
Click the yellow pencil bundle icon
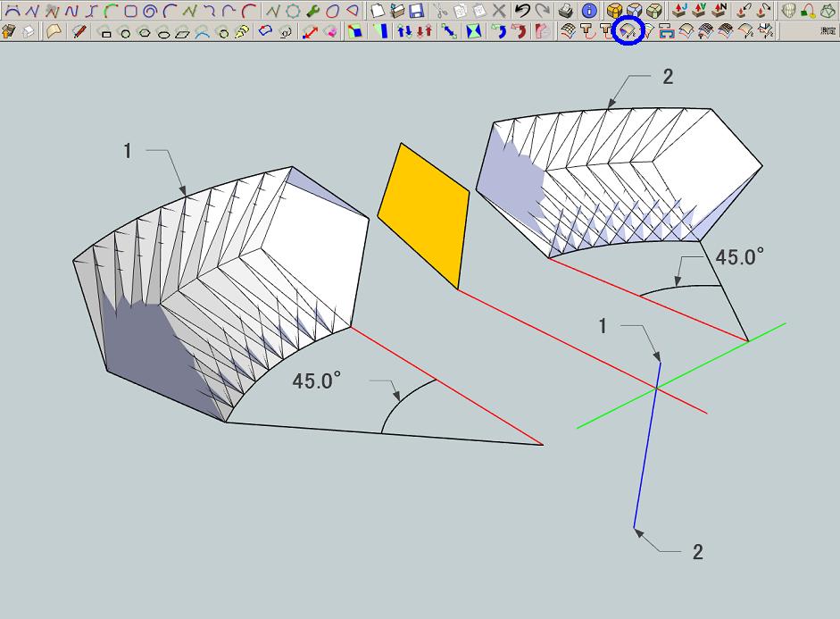pos(243,31)
